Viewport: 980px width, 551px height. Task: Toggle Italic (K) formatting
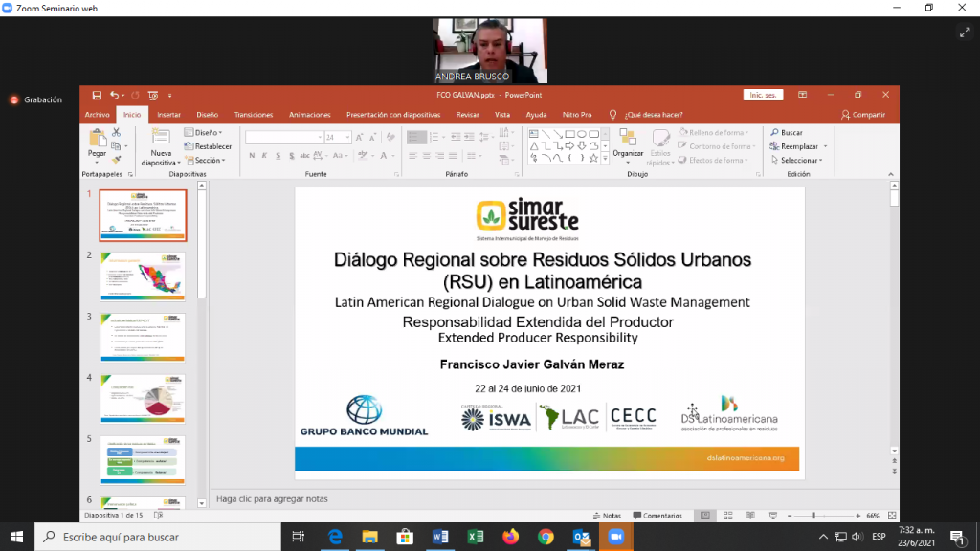click(x=264, y=156)
